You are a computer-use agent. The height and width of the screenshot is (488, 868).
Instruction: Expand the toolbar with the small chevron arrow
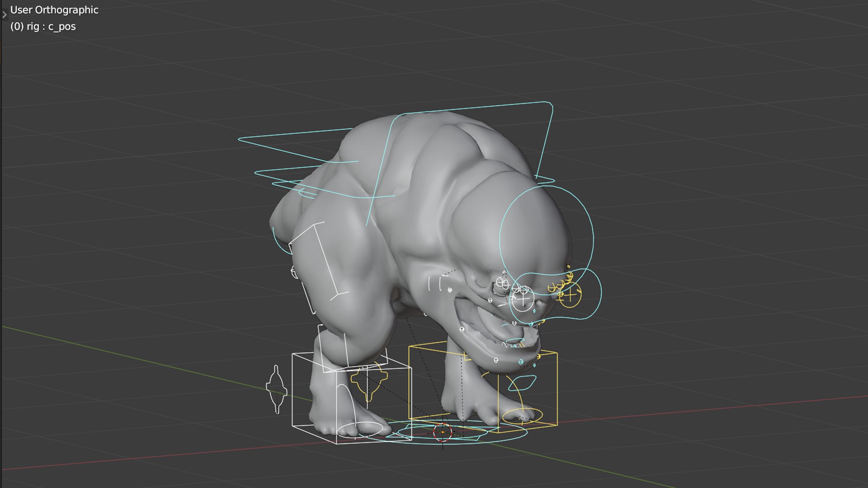[5, 15]
